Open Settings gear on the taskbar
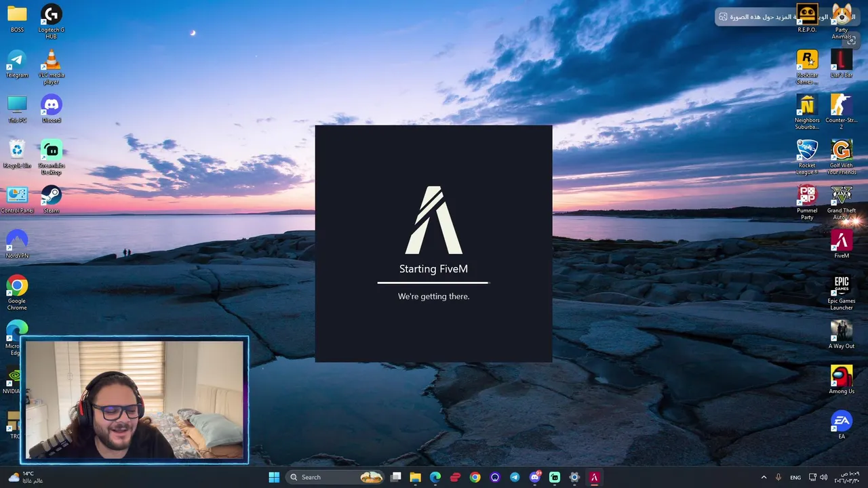 coord(574,477)
